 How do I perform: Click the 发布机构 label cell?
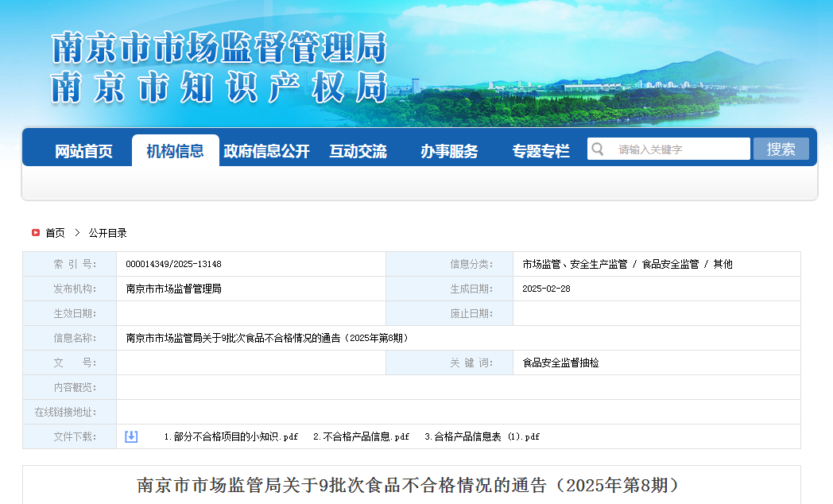[x=70, y=289]
